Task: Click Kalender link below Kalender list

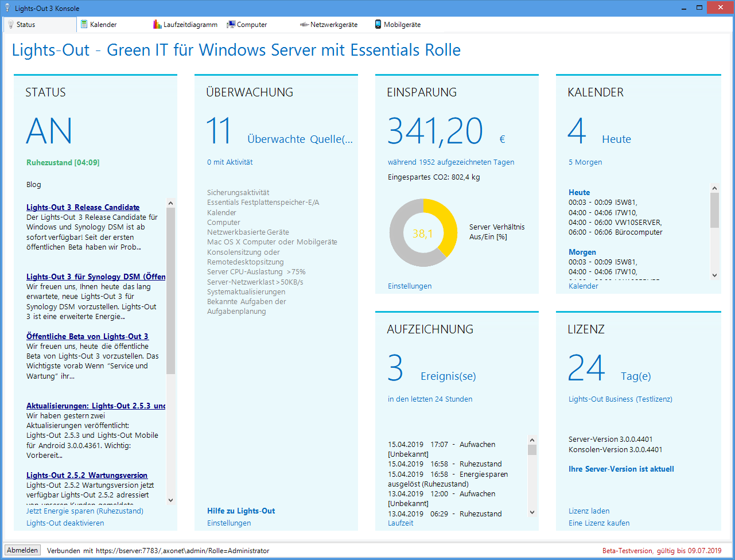Action: [x=584, y=286]
